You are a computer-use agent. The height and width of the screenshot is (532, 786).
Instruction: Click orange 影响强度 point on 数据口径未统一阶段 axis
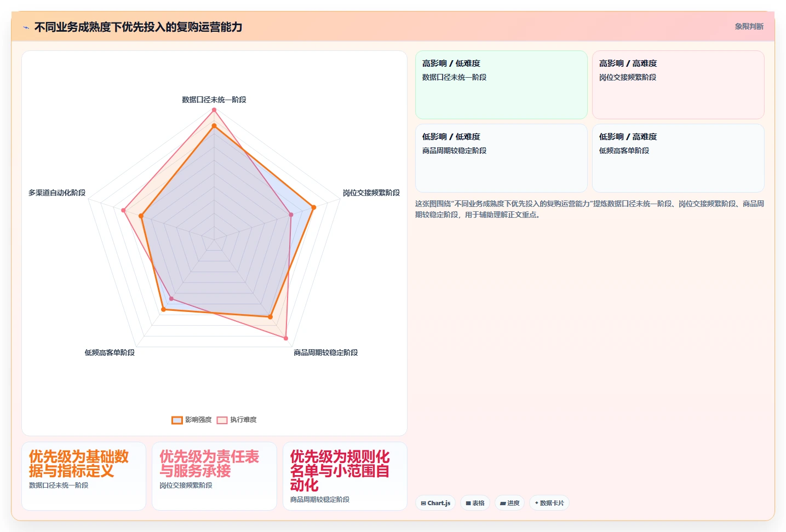pyautogui.click(x=214, y=126)
